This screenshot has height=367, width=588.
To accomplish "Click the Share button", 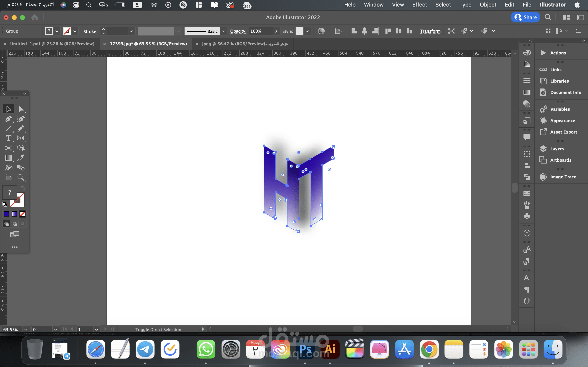I will tap(525, 17).
